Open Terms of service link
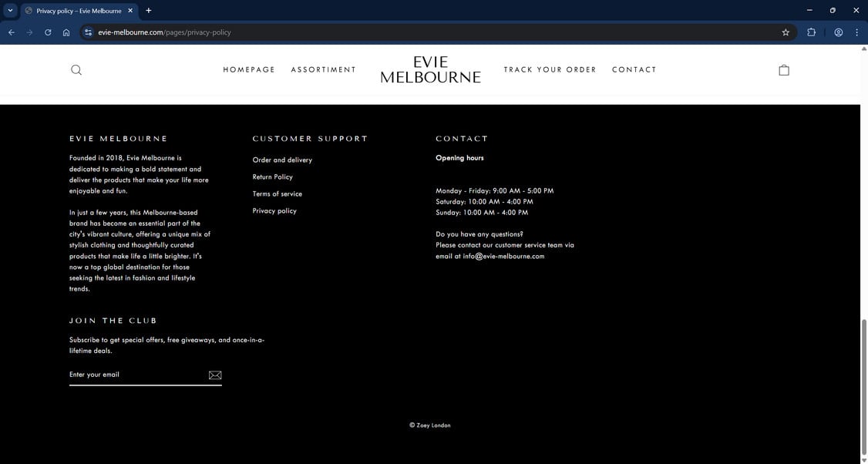The image size is (868, 464). click(278, 193)
